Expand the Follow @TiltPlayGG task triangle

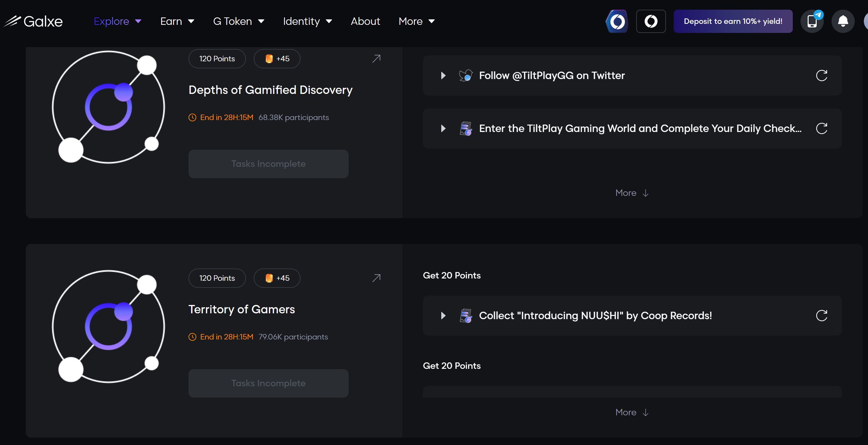[x=443, y=76]
